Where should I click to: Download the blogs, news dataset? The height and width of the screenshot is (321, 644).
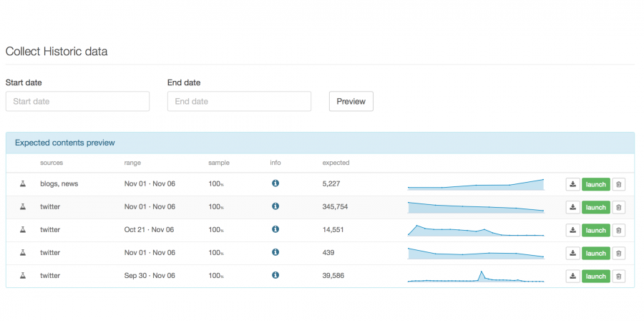pos(572,184)
